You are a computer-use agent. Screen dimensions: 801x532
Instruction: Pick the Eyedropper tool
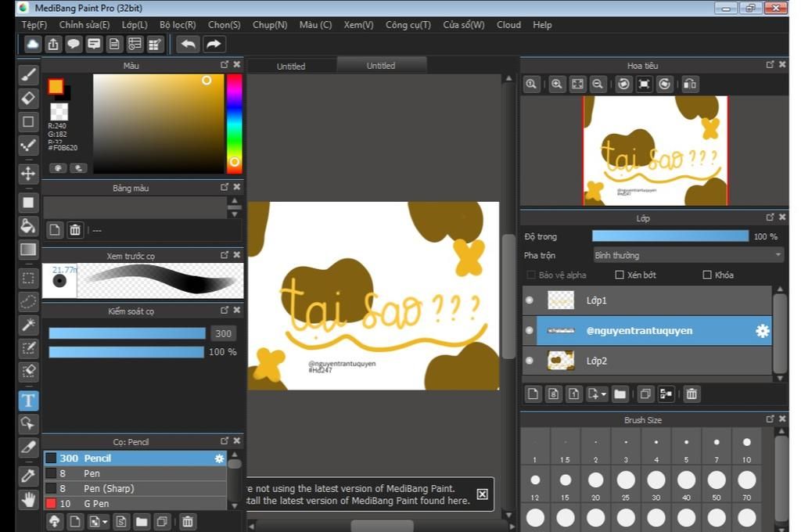(x=29, y=476)
